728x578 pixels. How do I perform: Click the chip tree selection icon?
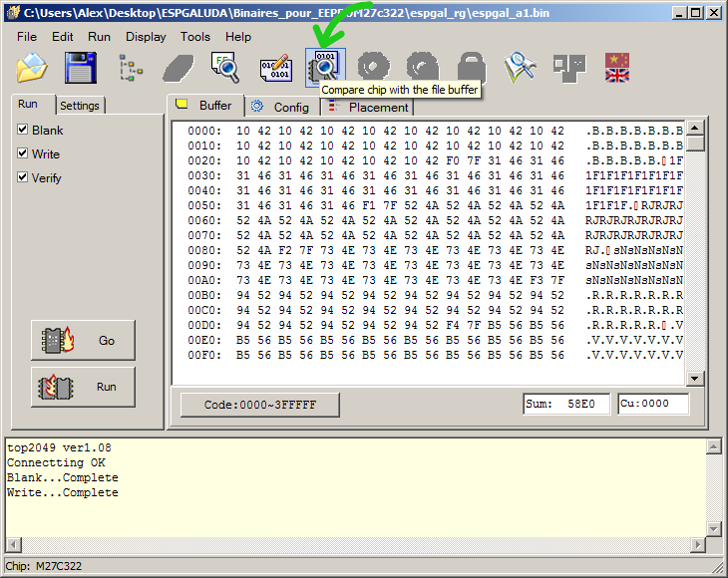pos(131,68)
